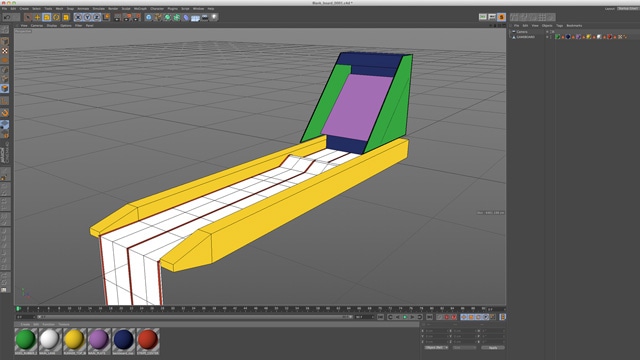Select the Move tool cross icon

click(37, 17)
